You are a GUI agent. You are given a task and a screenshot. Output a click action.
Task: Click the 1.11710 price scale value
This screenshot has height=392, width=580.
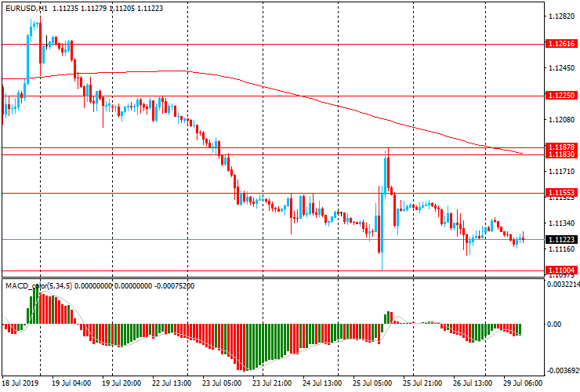tap(562, 172)
